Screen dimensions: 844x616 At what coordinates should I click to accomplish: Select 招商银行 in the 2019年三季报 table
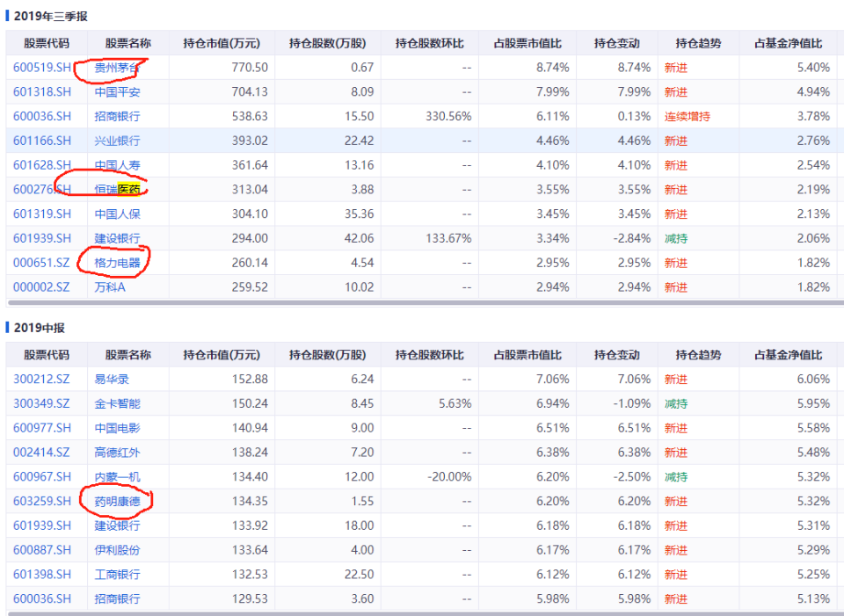[117, 116]
